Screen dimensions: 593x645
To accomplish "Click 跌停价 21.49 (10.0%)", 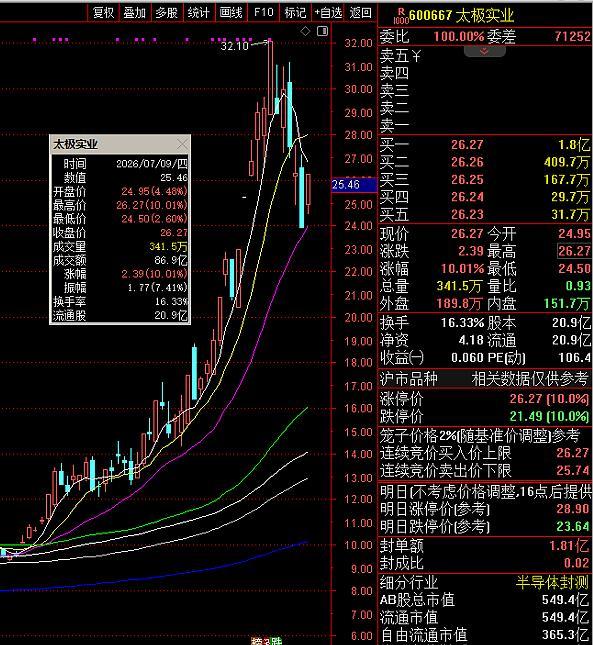I will coord(549,416).
